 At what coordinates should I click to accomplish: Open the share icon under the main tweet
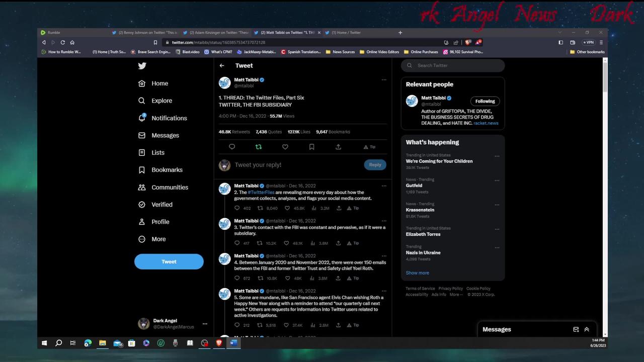pos(338,146)
